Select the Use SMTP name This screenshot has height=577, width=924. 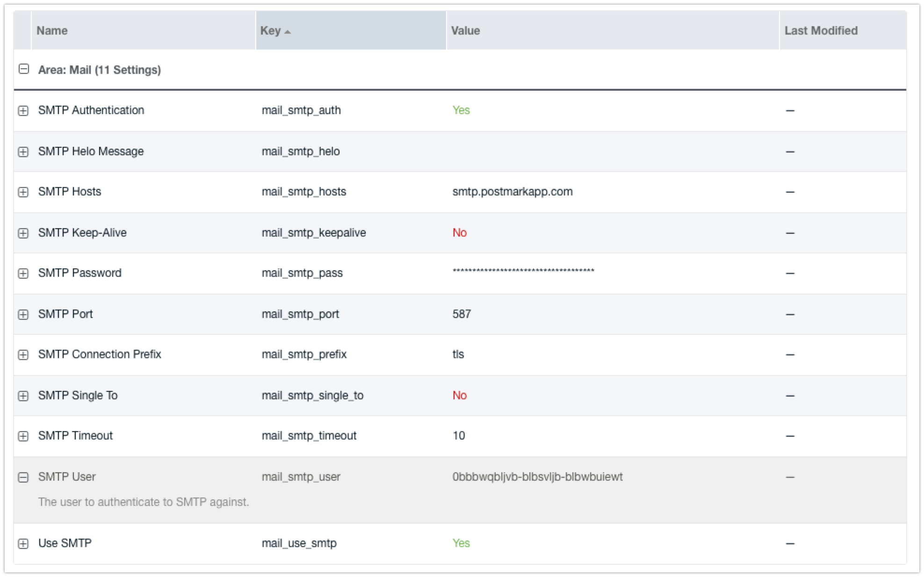tap(65, 543)
